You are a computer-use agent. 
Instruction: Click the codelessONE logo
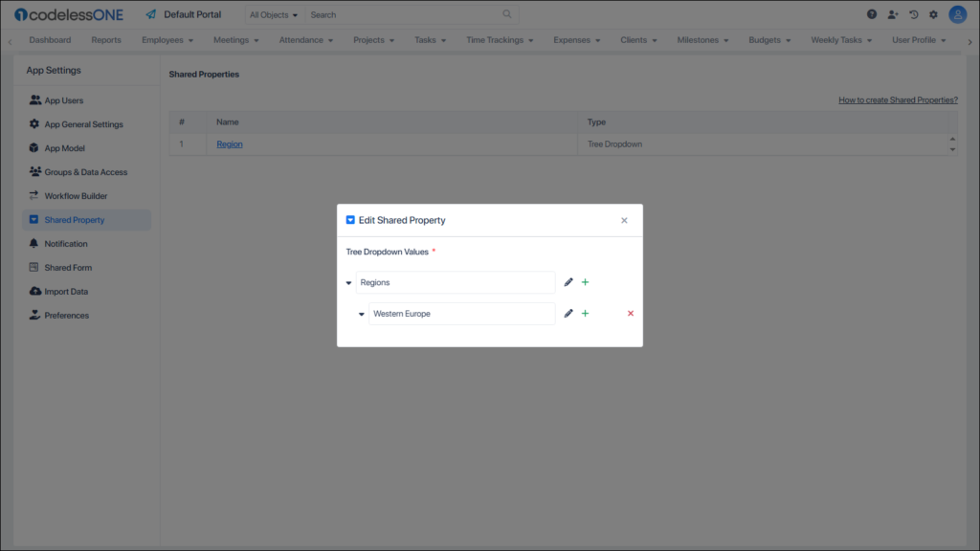69,14
